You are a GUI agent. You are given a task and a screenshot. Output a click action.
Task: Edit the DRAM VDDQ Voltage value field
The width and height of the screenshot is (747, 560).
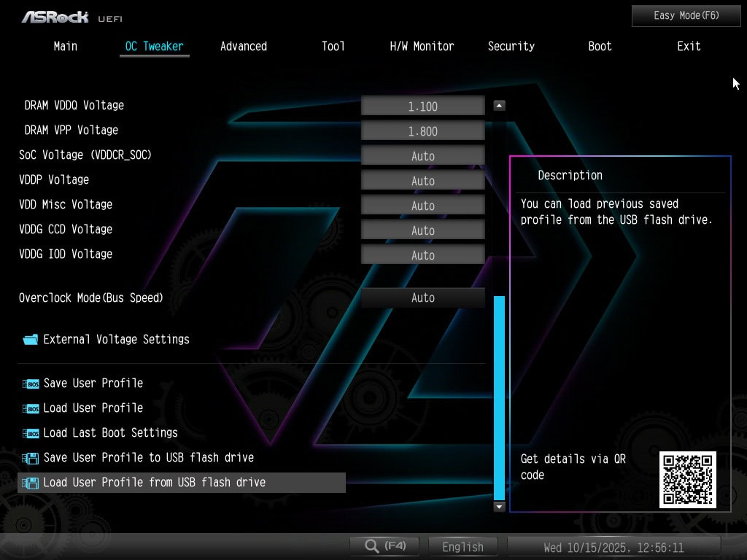coord(422,106)
